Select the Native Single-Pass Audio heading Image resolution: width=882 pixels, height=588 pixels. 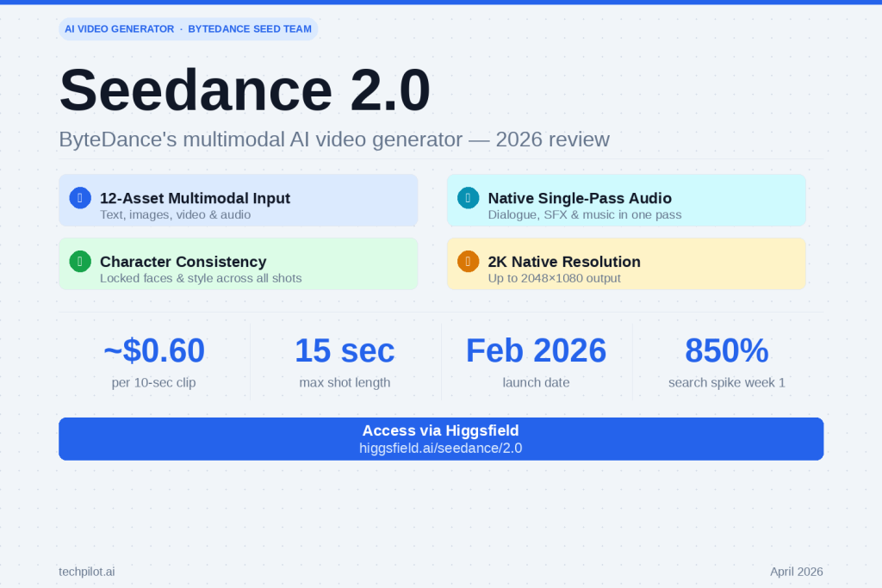point(580,198)
